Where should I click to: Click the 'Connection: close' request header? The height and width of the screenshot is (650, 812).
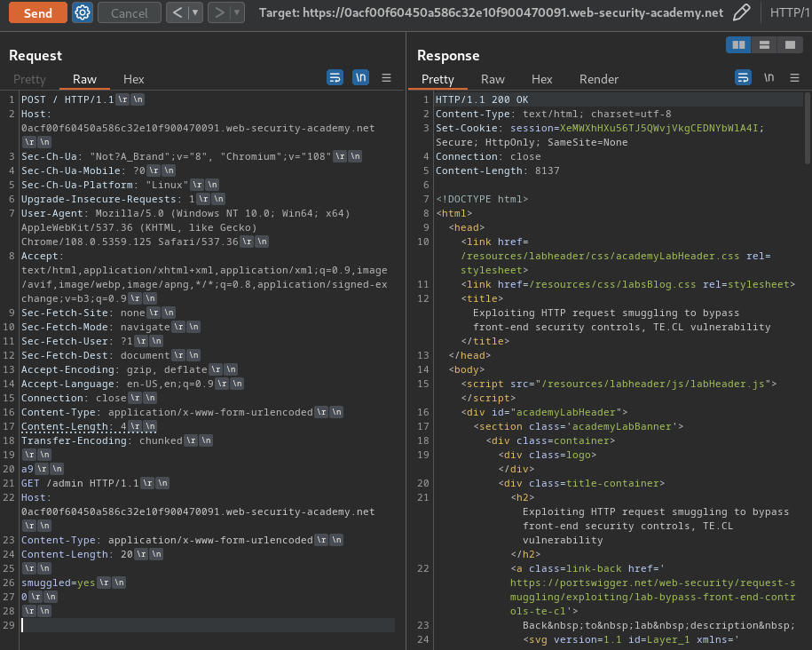(x=74, y=398)
